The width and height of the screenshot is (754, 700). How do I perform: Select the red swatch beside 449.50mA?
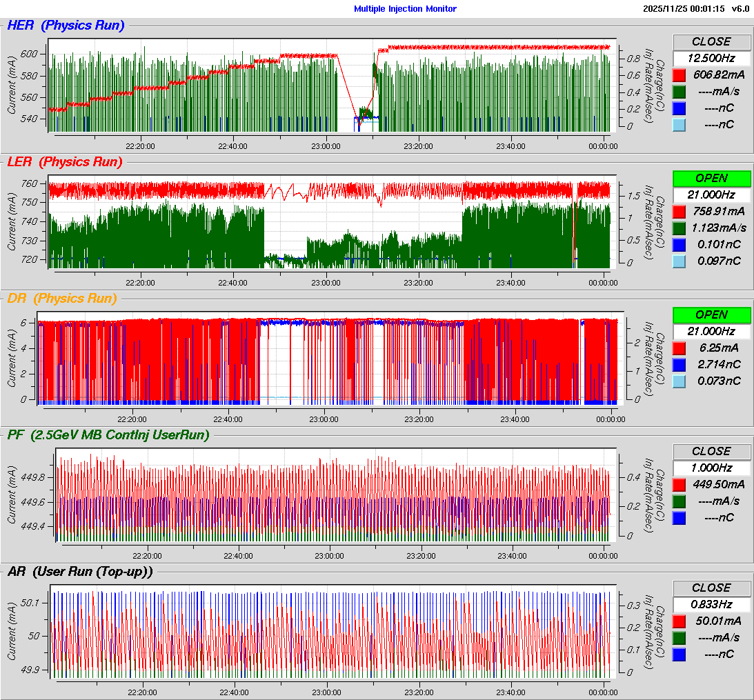click(x=679, y=484)
